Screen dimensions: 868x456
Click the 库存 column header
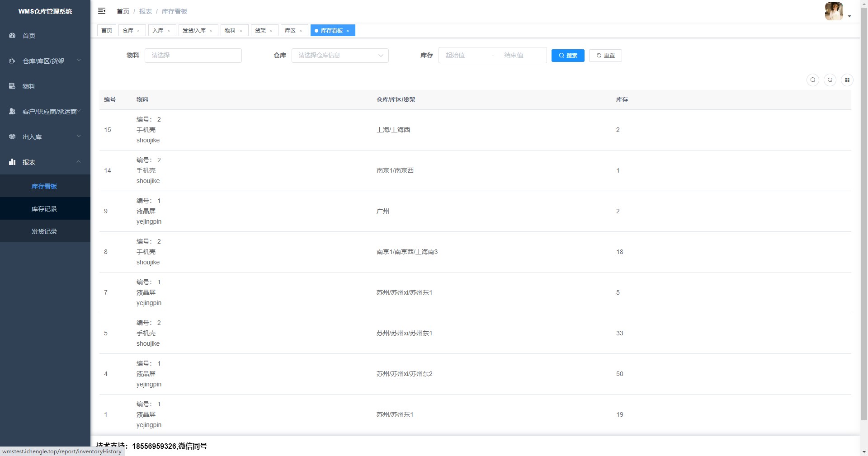tap(622, 99)
